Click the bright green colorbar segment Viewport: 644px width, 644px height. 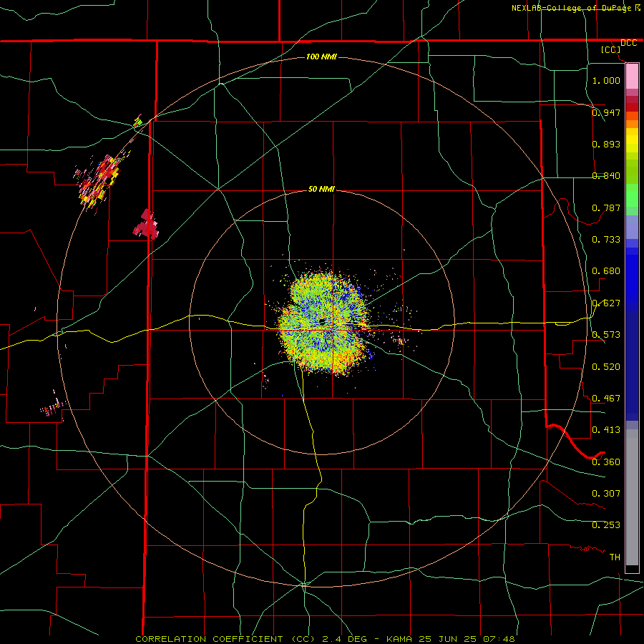(632, 195)
